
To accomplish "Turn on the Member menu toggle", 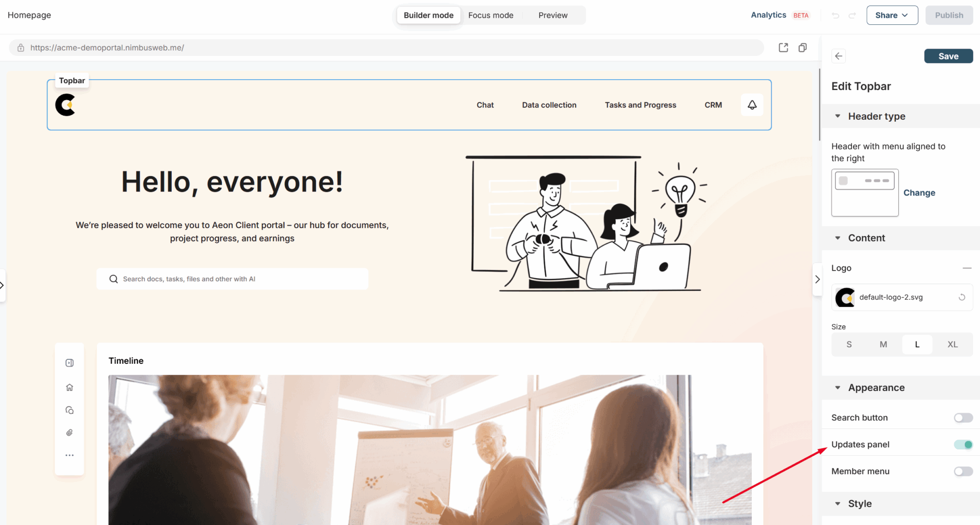I will pyautogui.click(x=963, y=471).
